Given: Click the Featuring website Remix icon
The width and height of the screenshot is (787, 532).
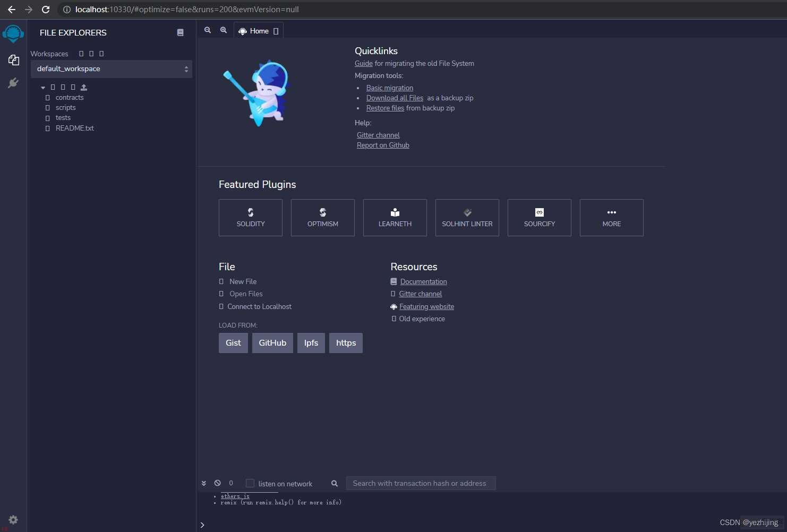Looking at the screenshot, I should click(393, 307).
